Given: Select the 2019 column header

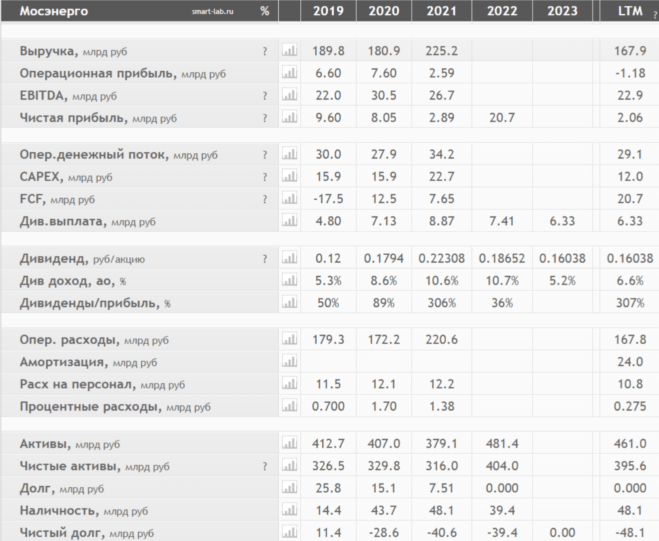Looking at the screenshot, I should tap(328, 11).
